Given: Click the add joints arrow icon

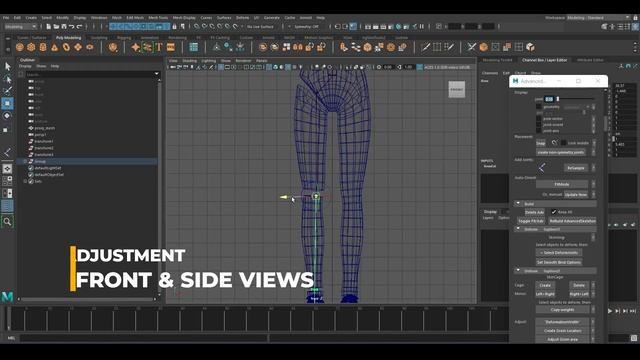Looking at the screenshot, I should click(x=542, y=168).
